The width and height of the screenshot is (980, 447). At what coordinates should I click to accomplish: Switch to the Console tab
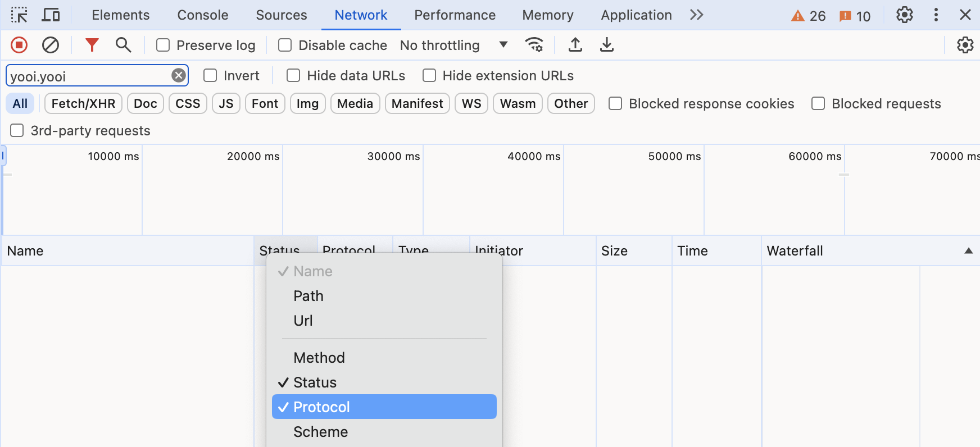(x=202, y=15)
